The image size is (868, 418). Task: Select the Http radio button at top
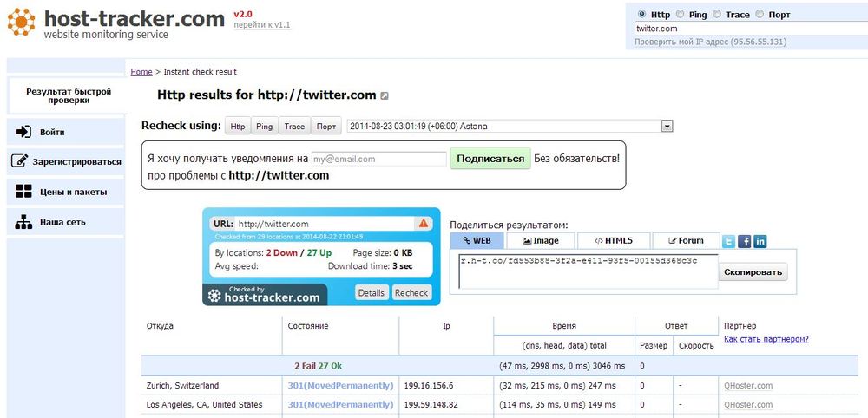641,15
